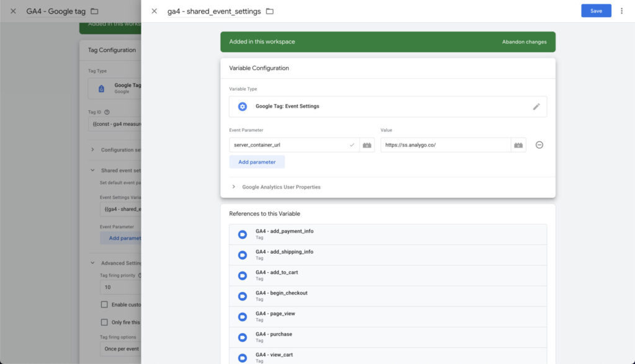This screenshot has height=364, width=635.
Task: Click the pencil icon to edit variable type
Action: [536, 107]
